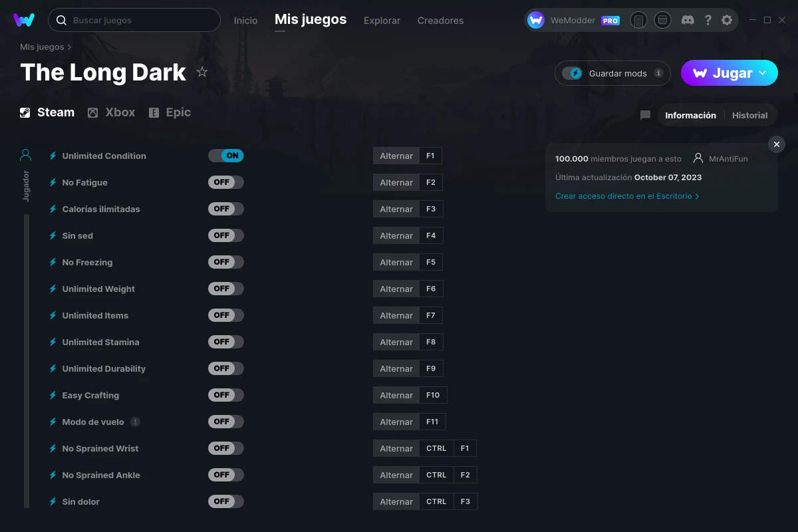Close the information panel
The image size is (798, 532).
pos(777,144)
